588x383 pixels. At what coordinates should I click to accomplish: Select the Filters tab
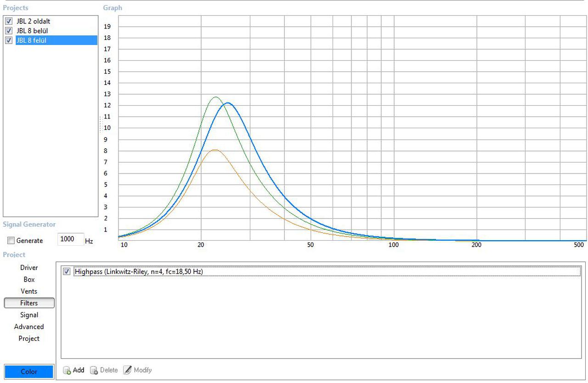point(29,303)
